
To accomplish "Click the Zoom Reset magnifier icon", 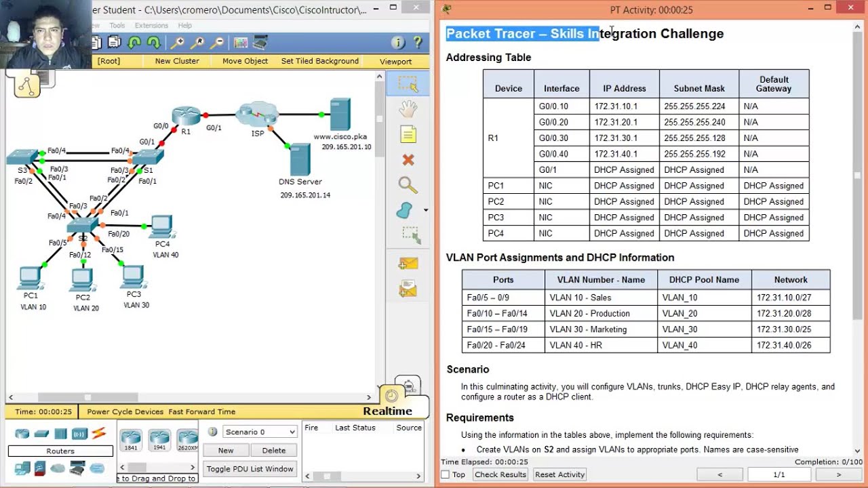I will click(197, 43).
